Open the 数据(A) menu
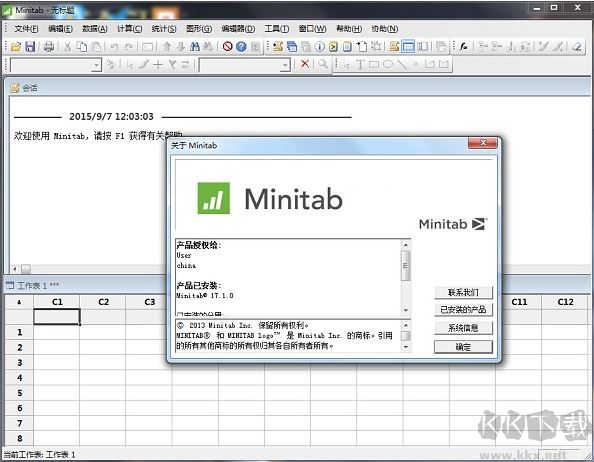 (x=95, y=29)
